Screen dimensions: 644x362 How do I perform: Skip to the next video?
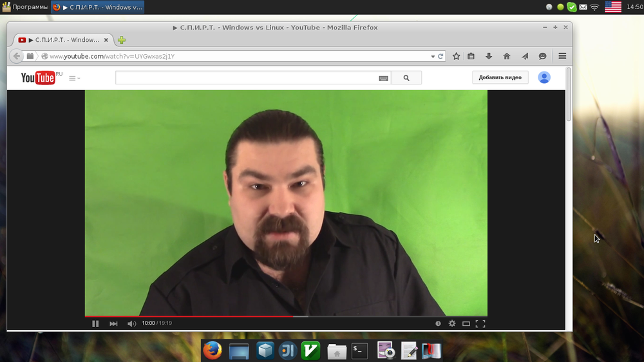click(113, 323)
